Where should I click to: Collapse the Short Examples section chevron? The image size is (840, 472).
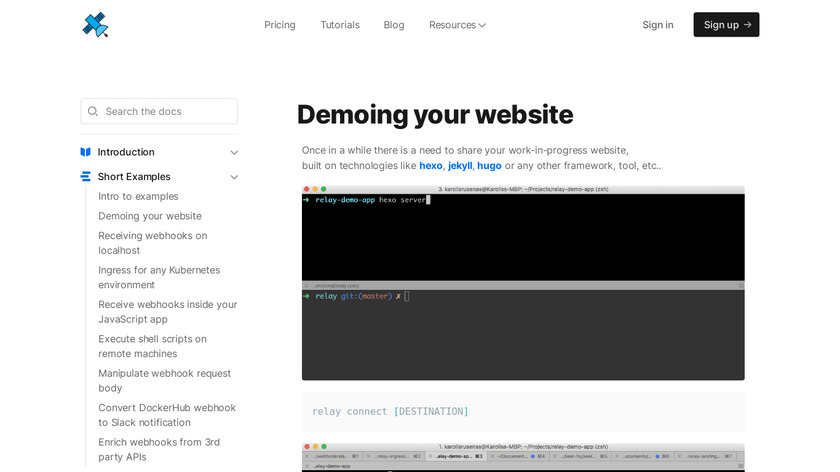tap(234, 177)
